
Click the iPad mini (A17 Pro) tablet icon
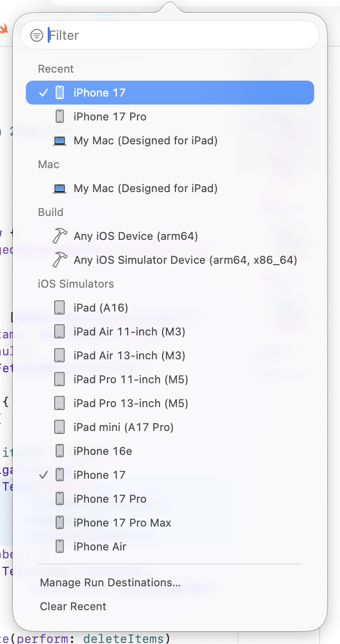(60, 428)
